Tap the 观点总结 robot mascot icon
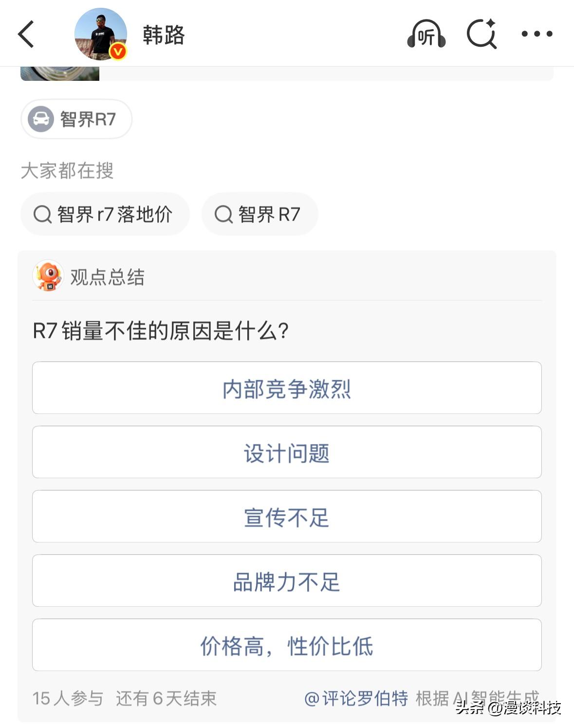Screen dimensions: 574x728 click(48, 276)
